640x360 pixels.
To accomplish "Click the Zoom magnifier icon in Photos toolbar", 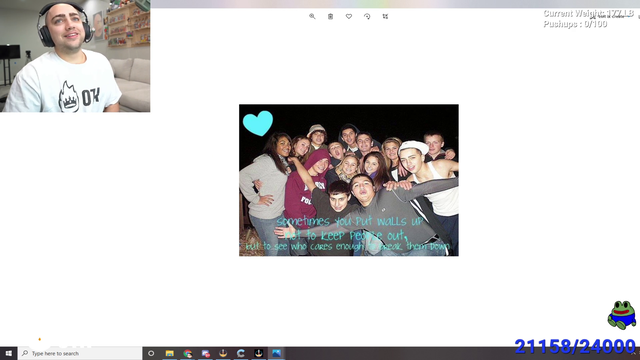I will [312, 16].
